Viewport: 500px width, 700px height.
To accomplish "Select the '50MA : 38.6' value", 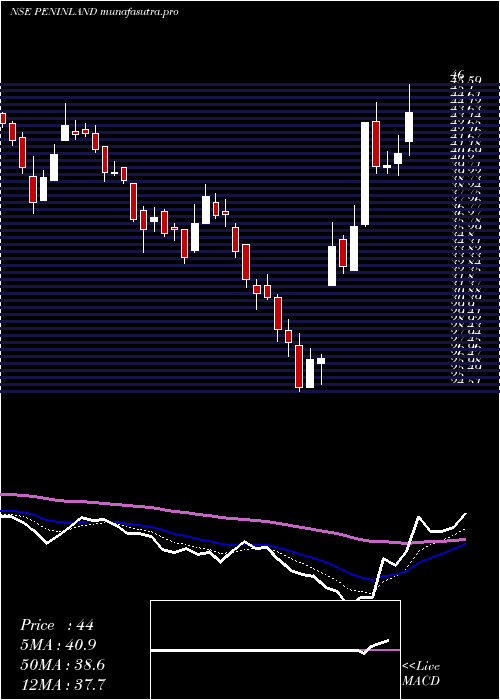I will click(x=62, y=665).
